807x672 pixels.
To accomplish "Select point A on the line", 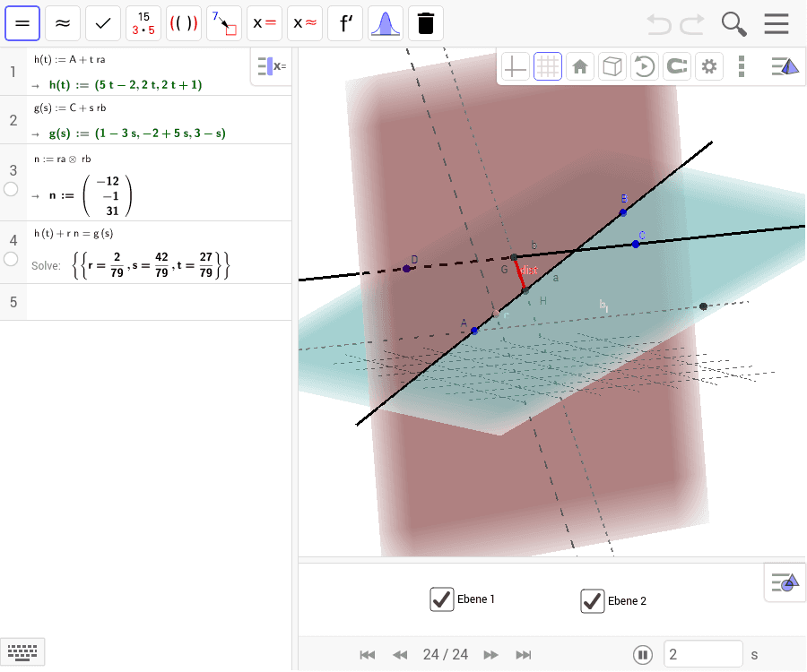I will (474, 331).
